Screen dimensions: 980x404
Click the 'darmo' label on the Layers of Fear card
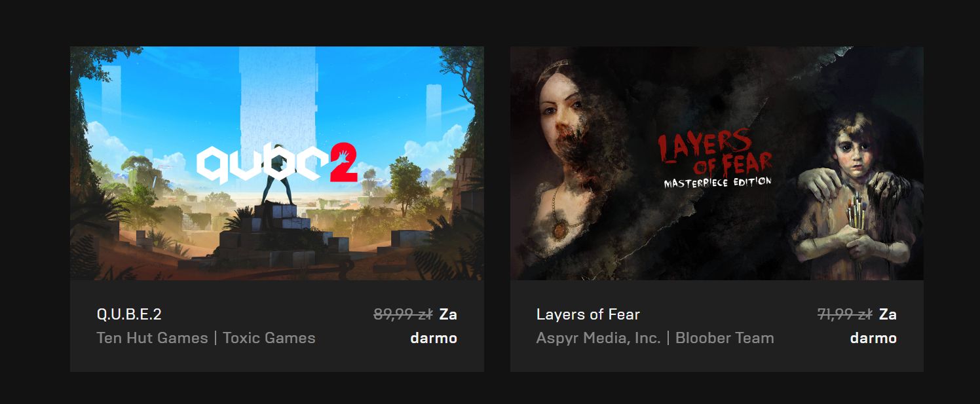point(873,338)
